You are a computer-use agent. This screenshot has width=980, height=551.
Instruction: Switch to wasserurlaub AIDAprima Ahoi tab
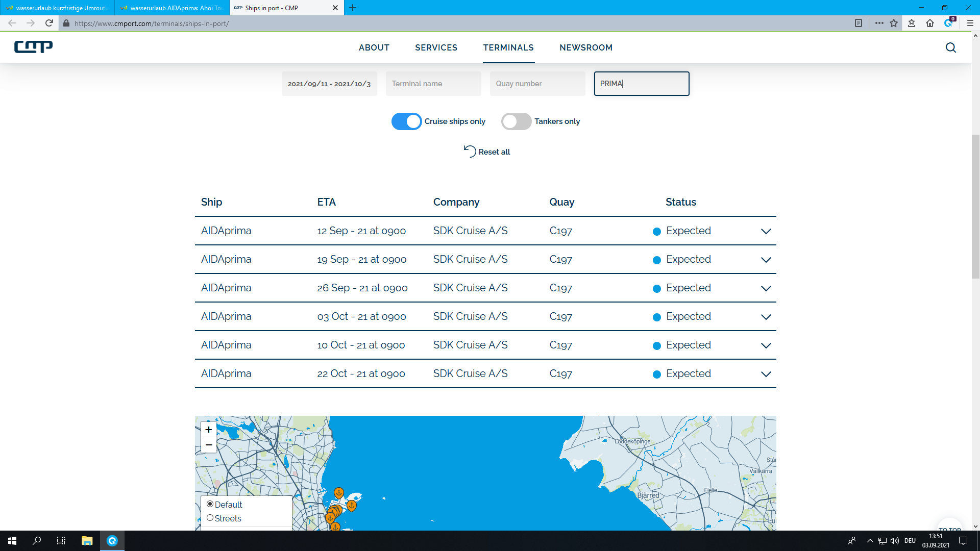coord(172,8)
